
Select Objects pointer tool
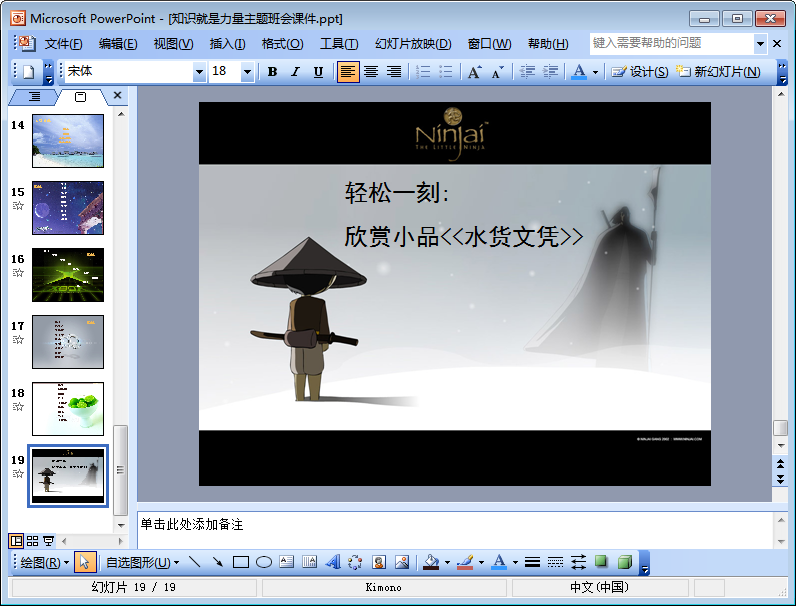[x=85, y=562]
